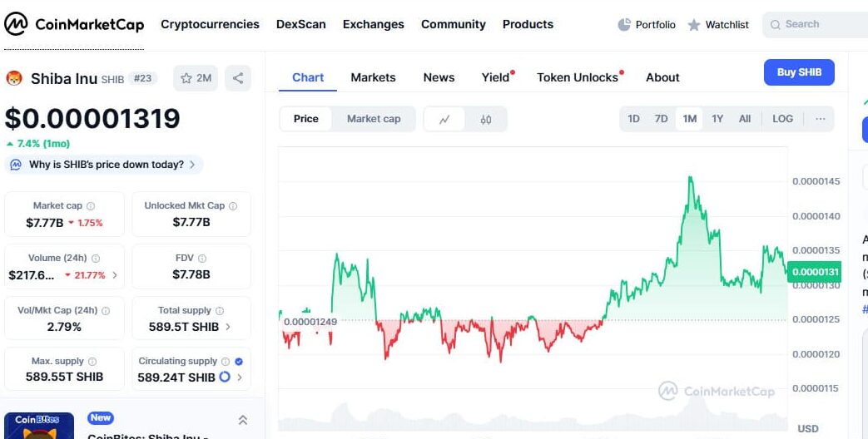Image resolution: width=868 pixels, height=439 pixels.
Task: Expand Circulating supply chevron
Action: click(240, 377)
